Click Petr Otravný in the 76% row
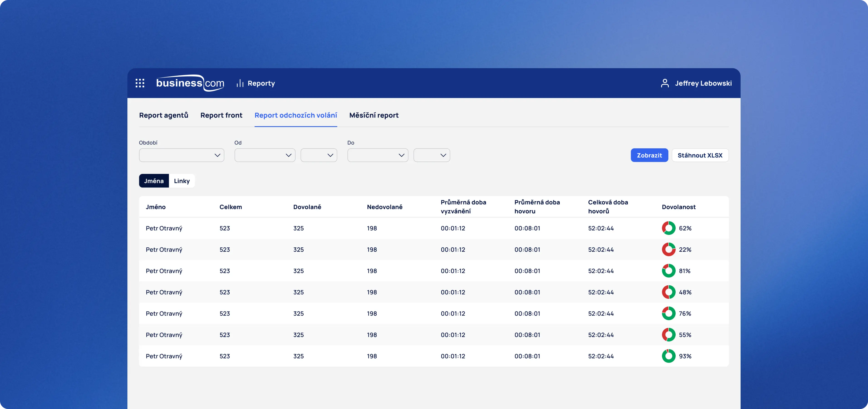 [164, 313]
